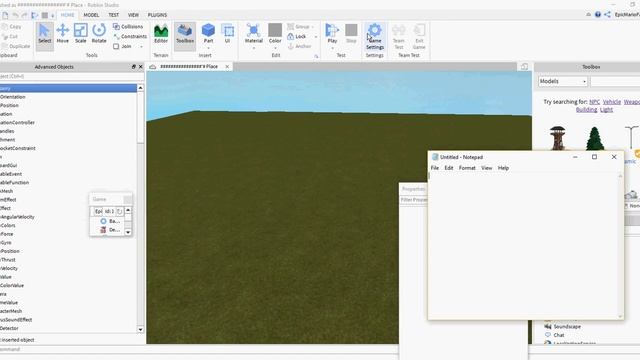Open the quick access customize dropdown arrow
This screenshot has height=360, width=640.
pyautogui.click(x=53, y=16)
